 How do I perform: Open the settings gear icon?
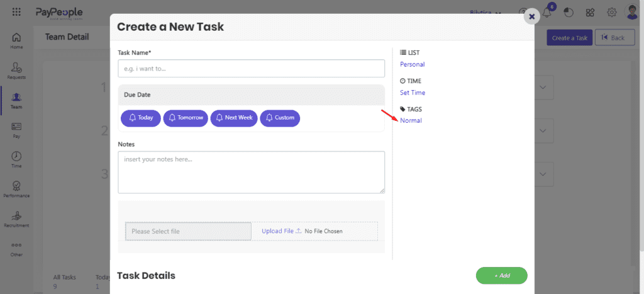tap(611, 13)
